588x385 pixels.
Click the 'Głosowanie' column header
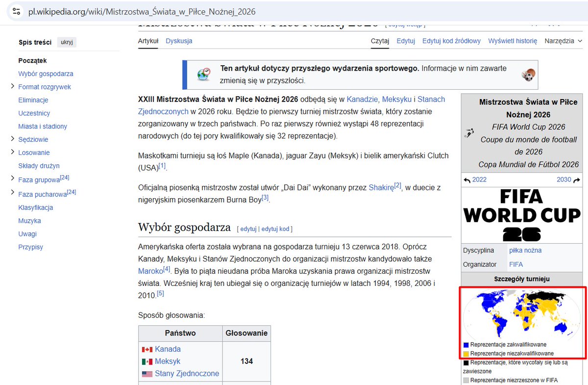[x=246, y=334]
